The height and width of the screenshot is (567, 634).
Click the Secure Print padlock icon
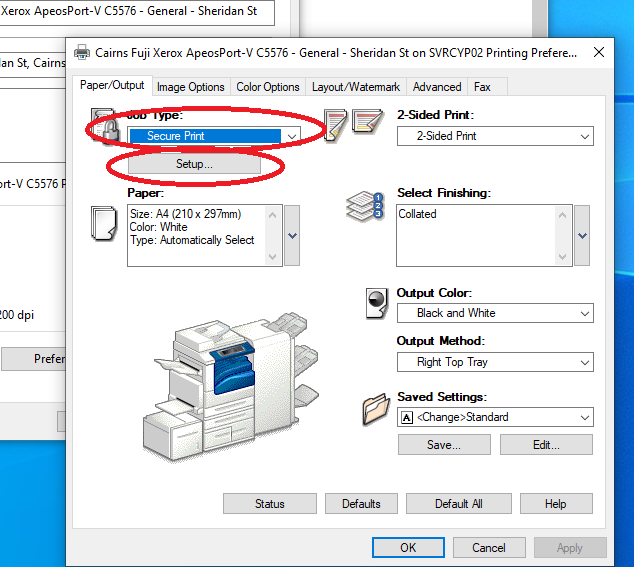pos(105,125)
